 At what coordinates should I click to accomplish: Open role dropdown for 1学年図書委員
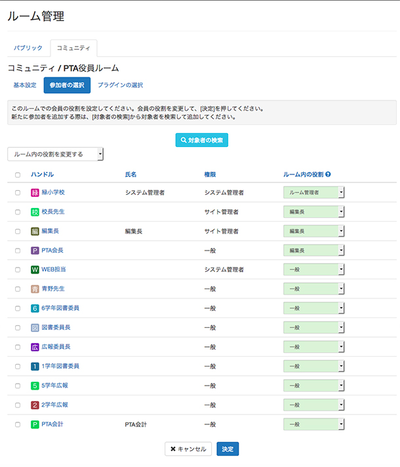[314, 366]
